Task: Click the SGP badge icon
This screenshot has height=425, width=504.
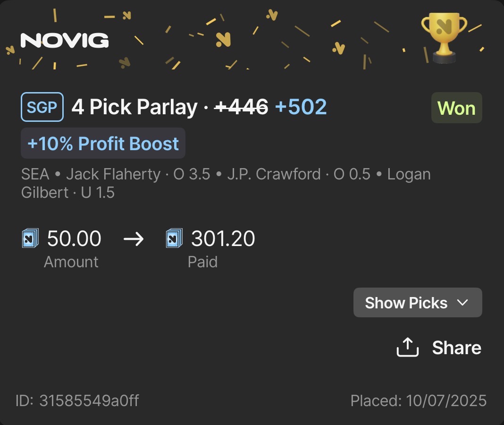Action: point(42,107)
